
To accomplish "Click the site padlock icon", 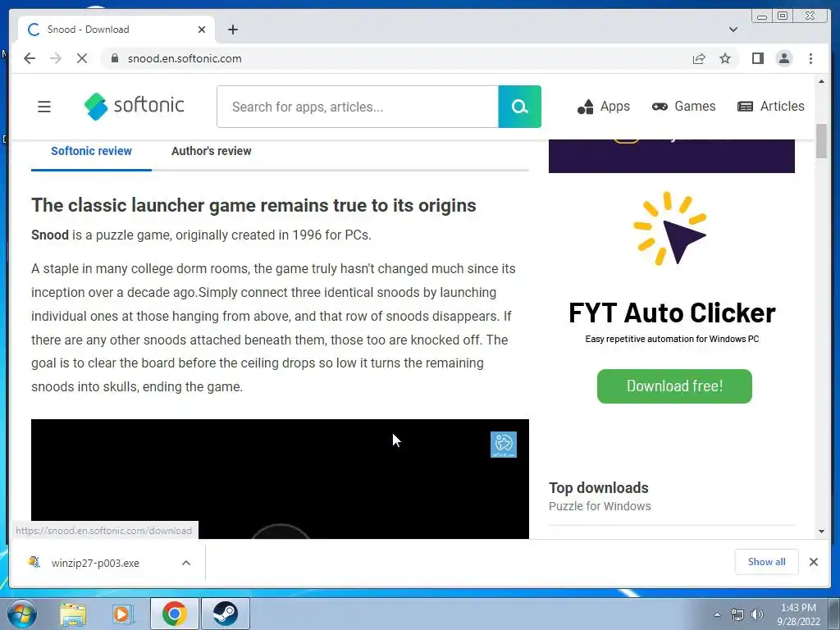I will pos(114,58).
